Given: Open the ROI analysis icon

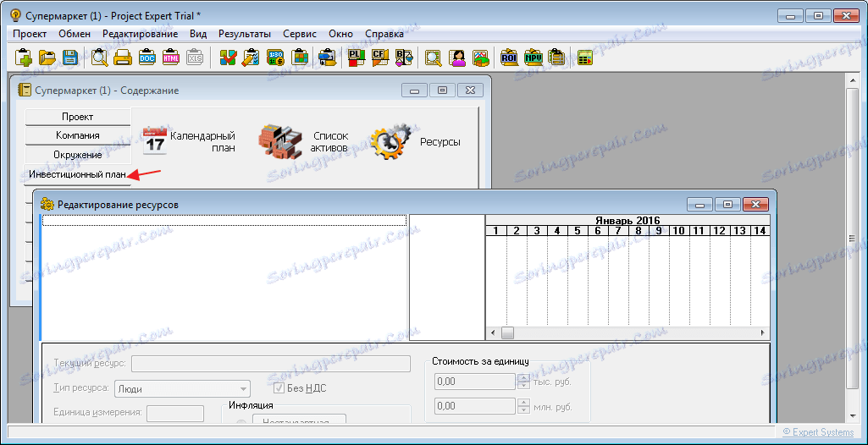Looking at the screenshot, I should pyautogui.click(x=509, y=58).
